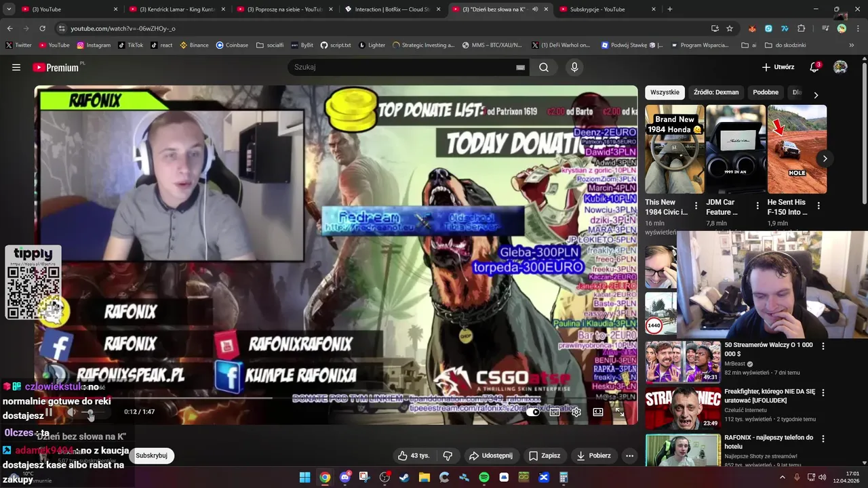Open Spotify from the taskbar
This screenshot has width=868, height=488.
point(484,477)
